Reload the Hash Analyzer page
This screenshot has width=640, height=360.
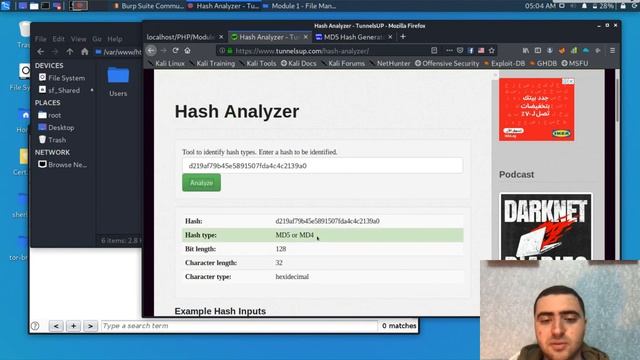point(176,51)
